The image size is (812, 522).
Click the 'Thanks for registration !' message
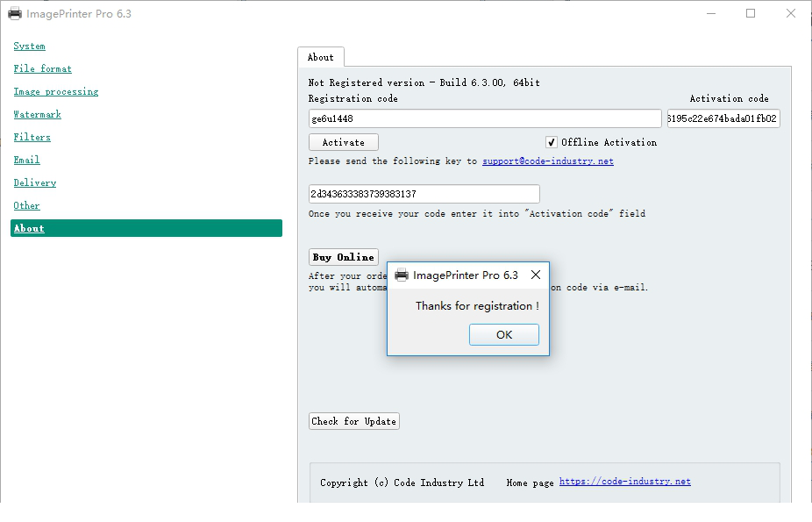pos(477,306)
